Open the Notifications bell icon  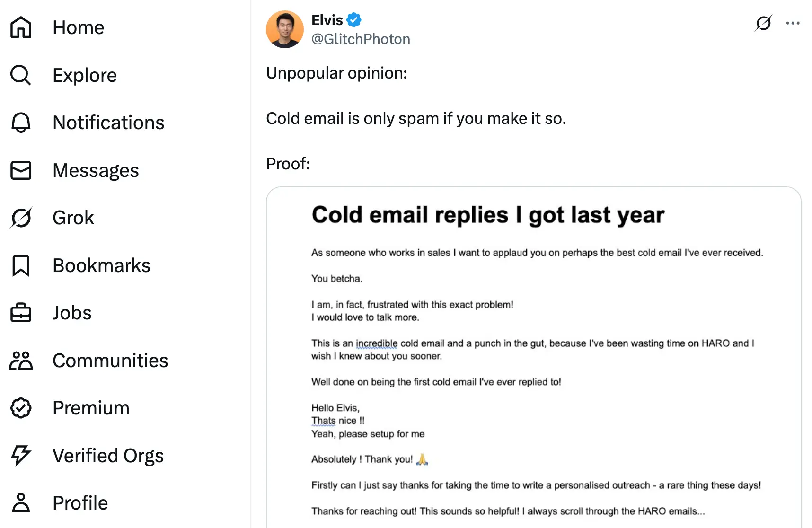21,123
